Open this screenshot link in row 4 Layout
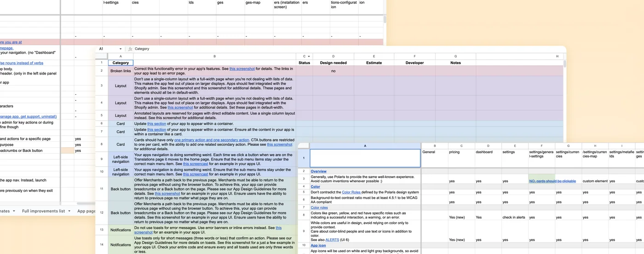The image size is (644, 254). pyautogui.click(x=180, y=107)
